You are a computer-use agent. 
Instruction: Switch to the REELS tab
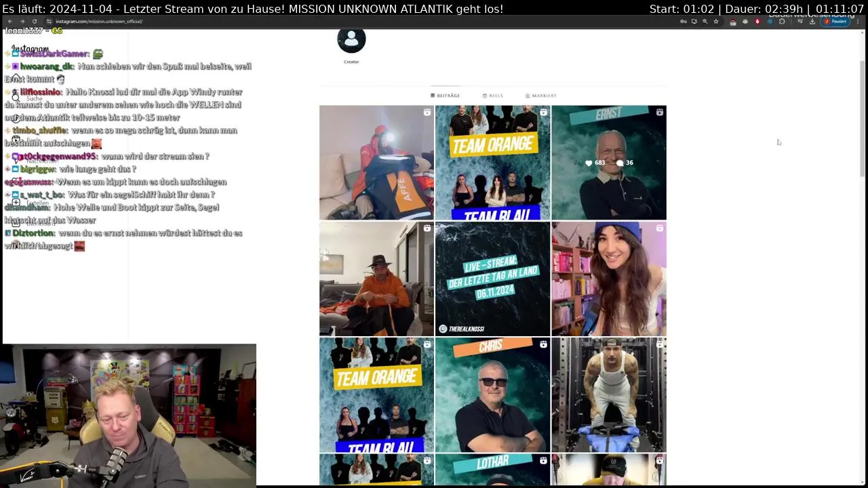(x=493, y=96)
